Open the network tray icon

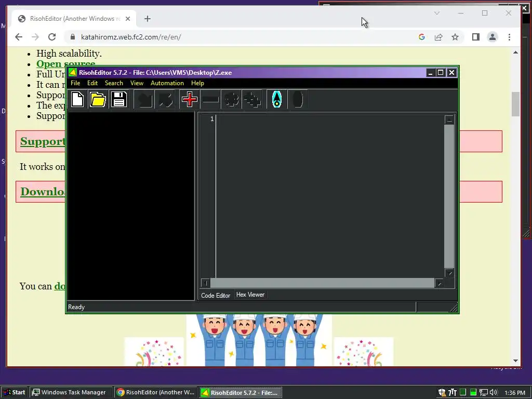484,392
